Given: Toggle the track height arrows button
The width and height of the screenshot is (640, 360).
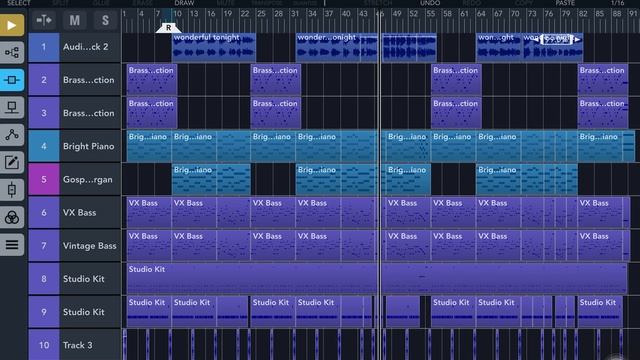Looking at the screenshot, I should 44,20.
